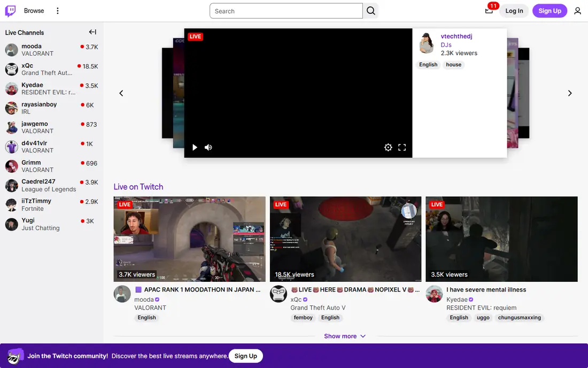Select iiTzTimmy name in Live Channels
This screenshot has height=368, width=588.
36,201
